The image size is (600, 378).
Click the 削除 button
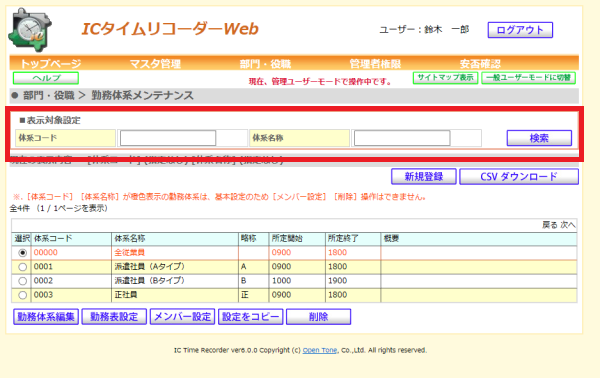tap(318, 317)
